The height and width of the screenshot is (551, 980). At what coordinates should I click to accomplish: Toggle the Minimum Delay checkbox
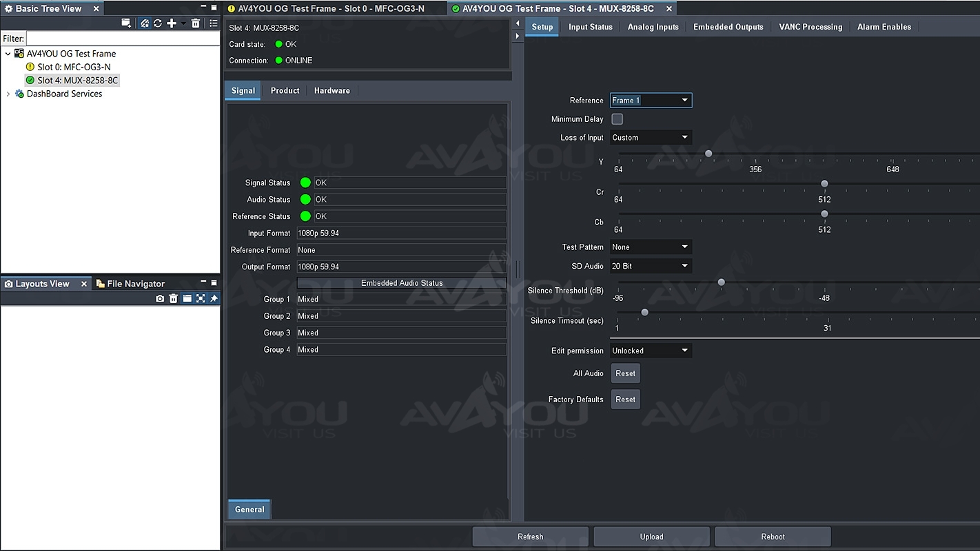coord(617,119)
